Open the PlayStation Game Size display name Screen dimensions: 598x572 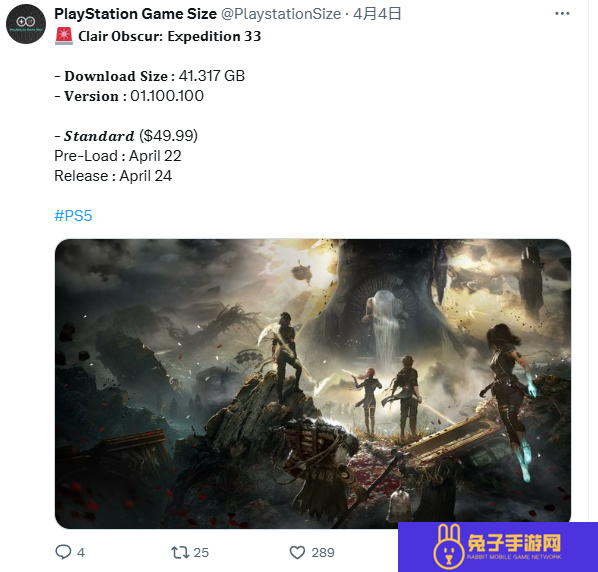(135, 14)
